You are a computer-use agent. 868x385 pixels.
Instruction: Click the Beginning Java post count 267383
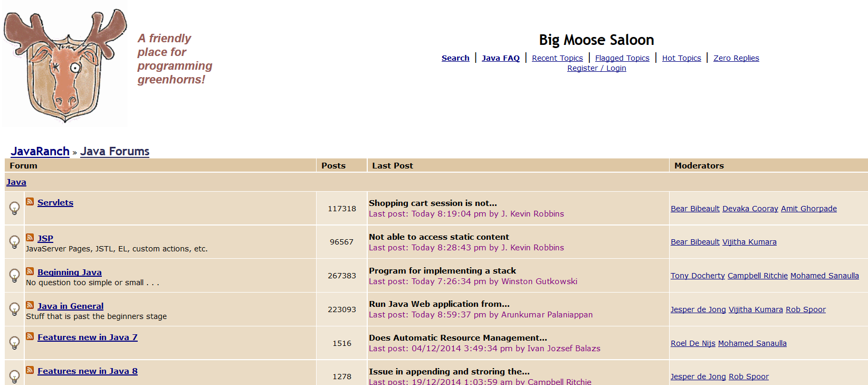tap(342, 276)
